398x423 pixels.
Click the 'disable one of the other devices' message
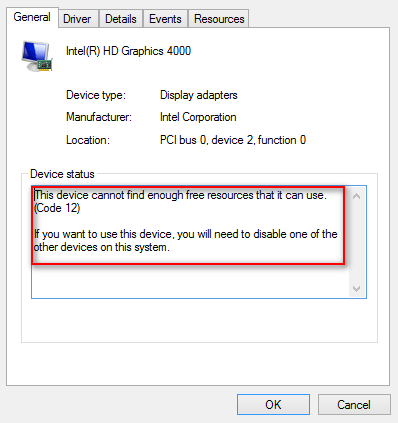coord(185,241)
